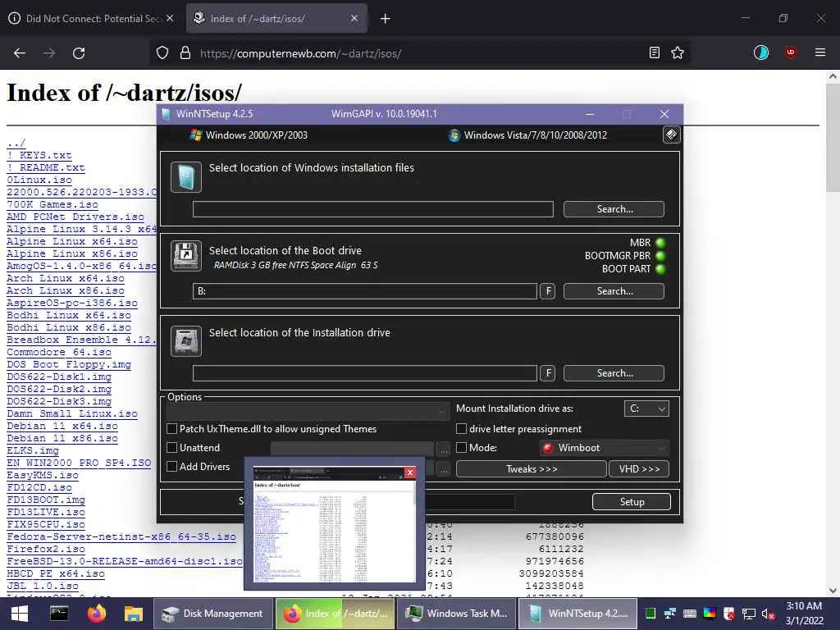Switch to Windows 2000/XP/2003 tab
Viewport: 840px width, 630px height.
point(249,135)
